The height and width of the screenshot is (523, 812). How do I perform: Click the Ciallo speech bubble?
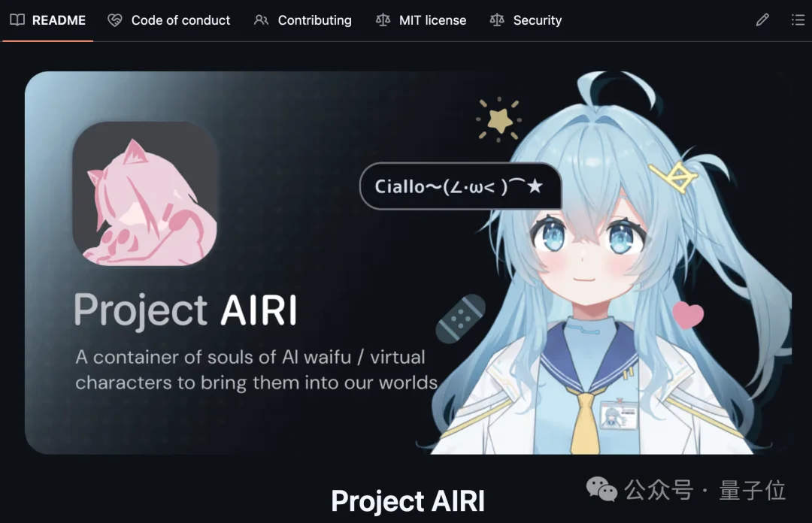pos(460,186)
